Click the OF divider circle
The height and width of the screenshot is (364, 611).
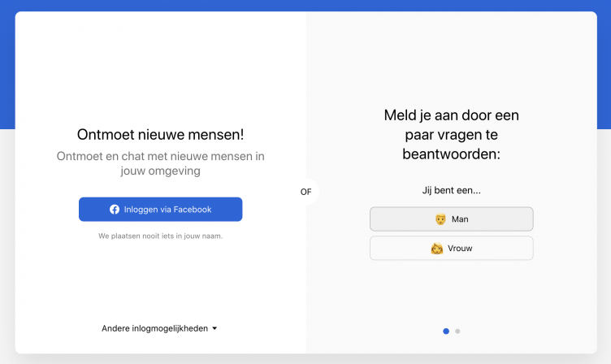[305, 192]
